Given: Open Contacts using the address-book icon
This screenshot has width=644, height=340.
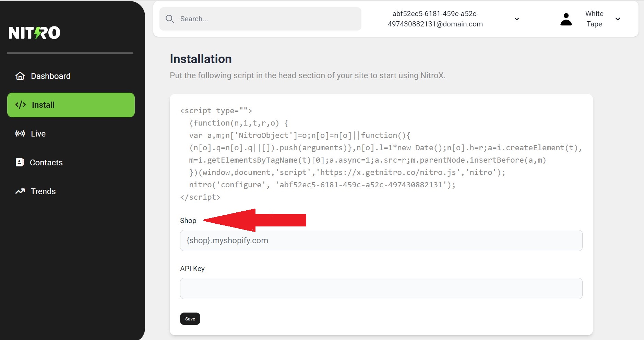Looking at the screenshot, I should pyautogui.click(x=20, y=162).
